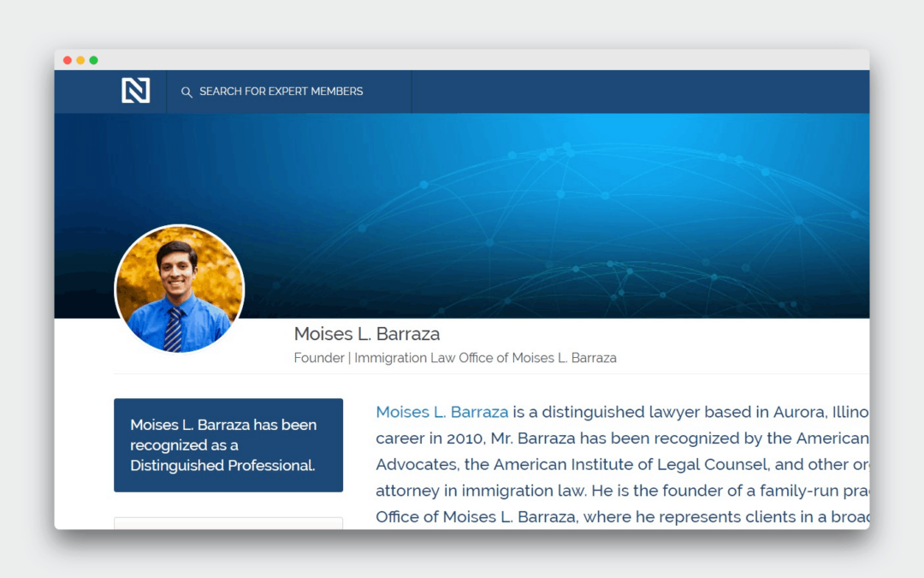
Task: Click the N logo in the header
Action: 135,91
